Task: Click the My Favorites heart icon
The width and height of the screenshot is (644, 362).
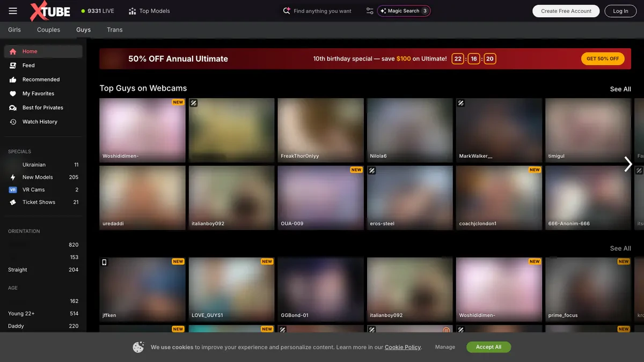Action: tap(13, 93)
